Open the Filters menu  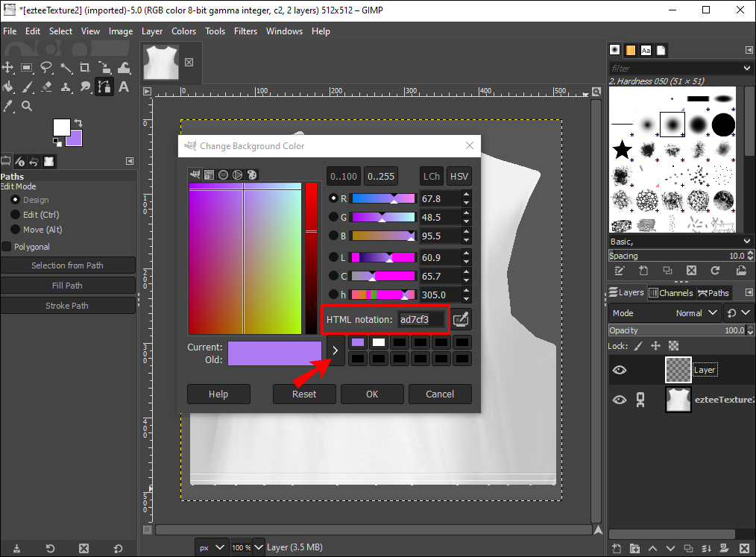(245, 31)
